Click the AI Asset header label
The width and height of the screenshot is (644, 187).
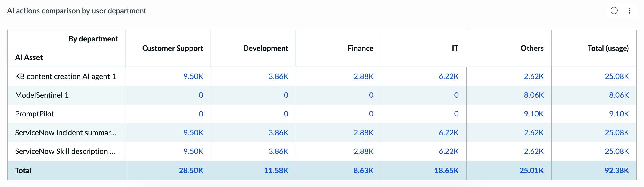(x=29, y=57)
